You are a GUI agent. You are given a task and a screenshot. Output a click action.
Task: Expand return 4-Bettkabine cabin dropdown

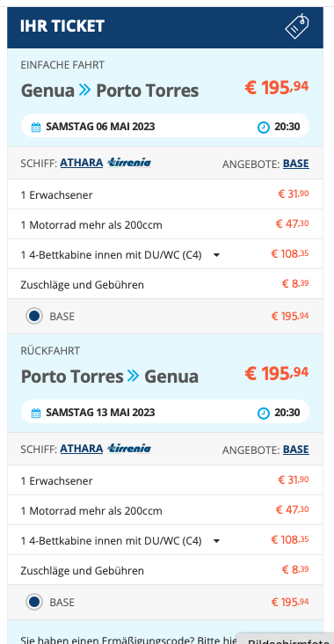click(x=216, y=541)
